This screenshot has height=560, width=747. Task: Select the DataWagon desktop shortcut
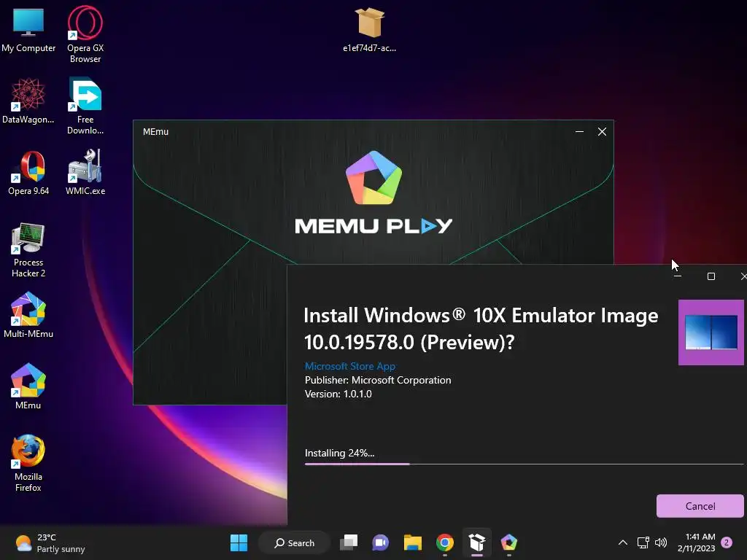click(x=28, y=101)
